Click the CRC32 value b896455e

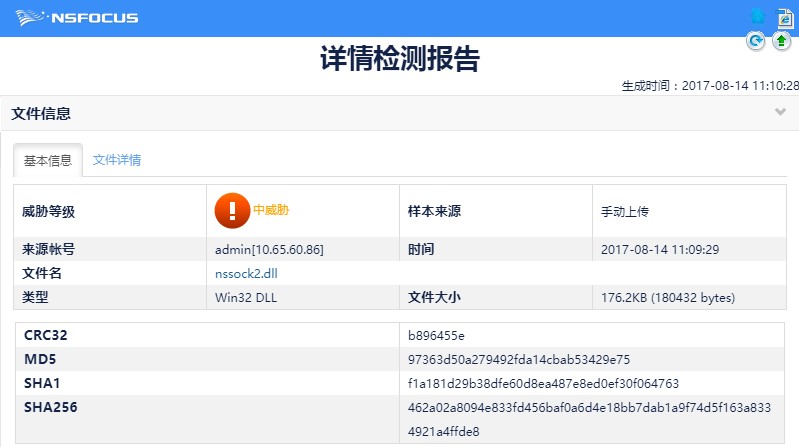pos(437,335)
